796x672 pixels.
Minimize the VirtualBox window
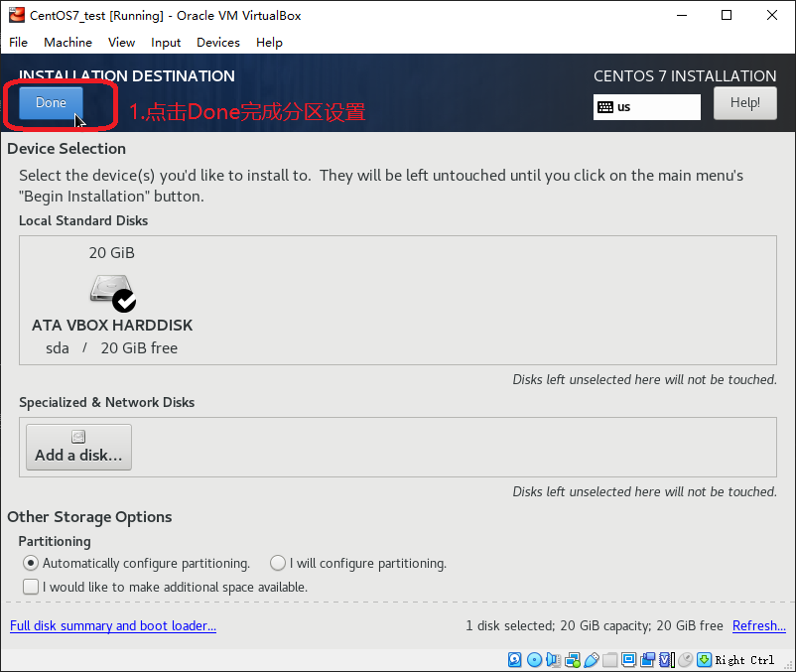[x=682, y=15]
